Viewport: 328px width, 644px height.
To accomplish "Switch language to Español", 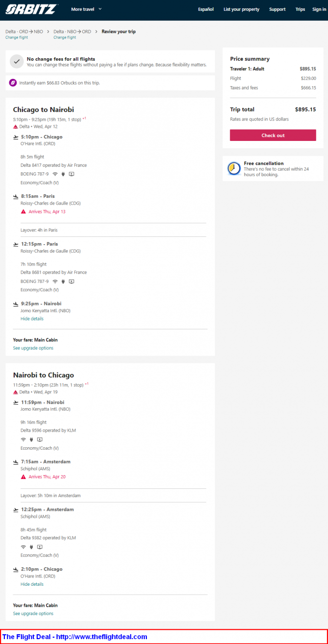I will click(206, 9).
